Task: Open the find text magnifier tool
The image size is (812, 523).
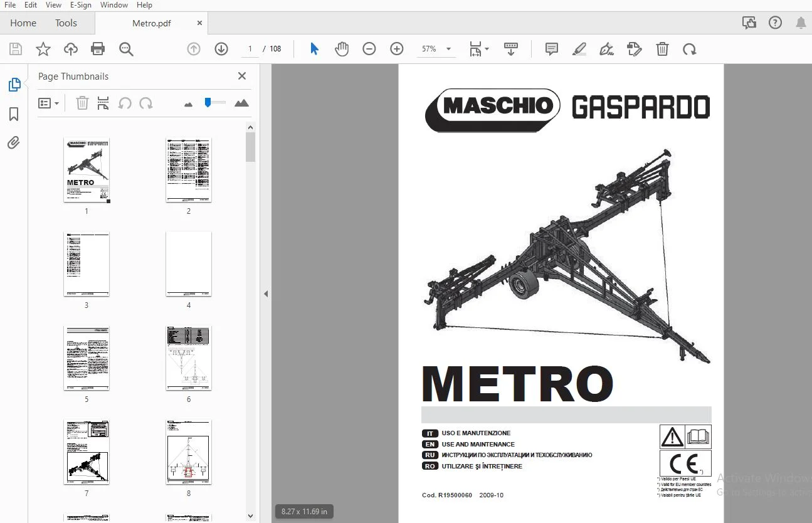Action: point(126,49)
